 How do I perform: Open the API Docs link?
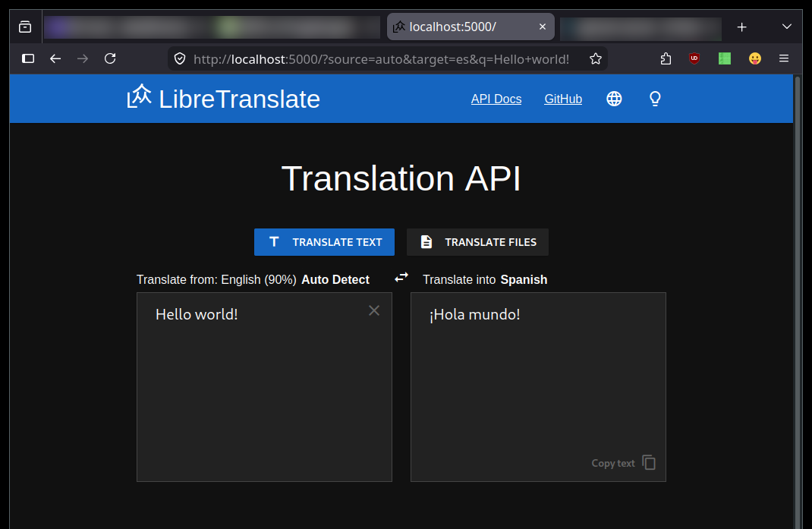pyautogui.click(x=496, y=99)
